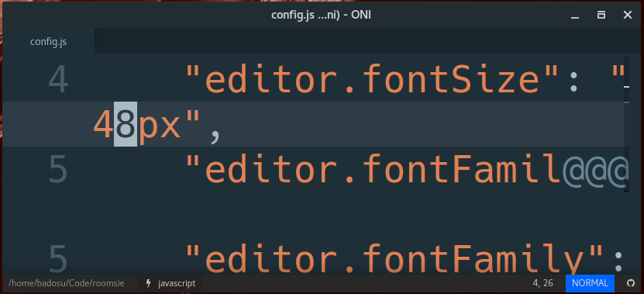Switch to the config.js tab
The image size is (644, 294).
tap(48, 42)
